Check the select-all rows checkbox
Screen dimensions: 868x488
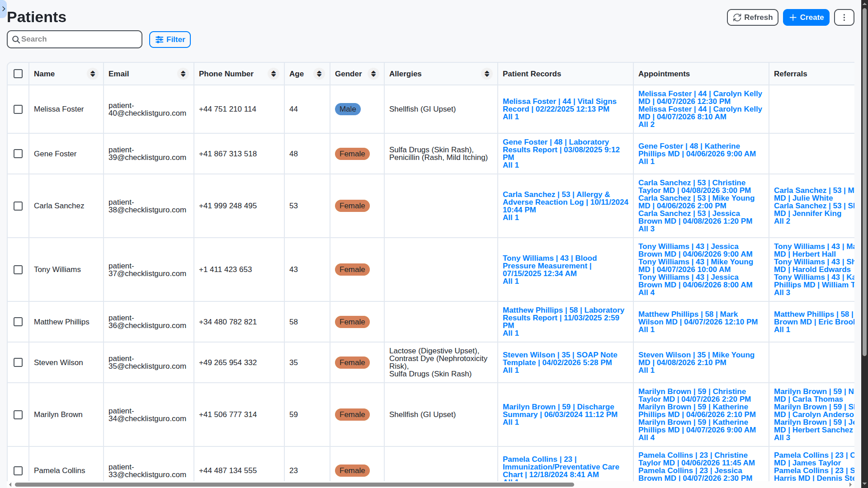click(x=18, y=74)
